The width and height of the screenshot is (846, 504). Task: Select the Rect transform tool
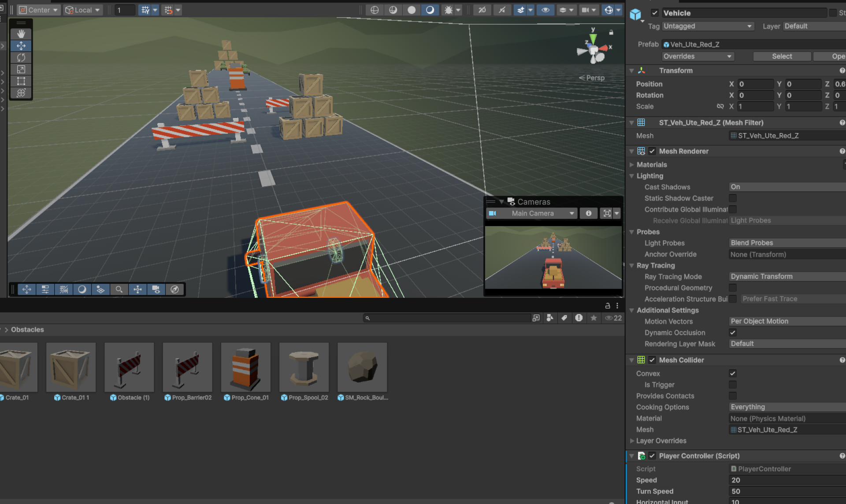(21, 82)
